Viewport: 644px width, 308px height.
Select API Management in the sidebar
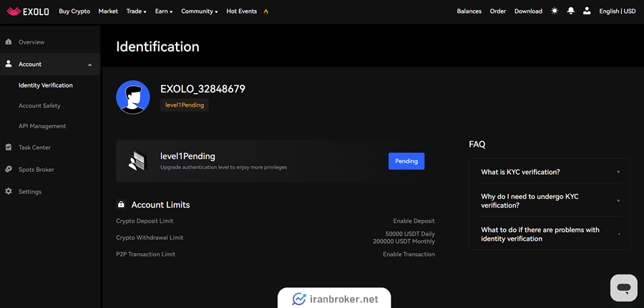42,126
